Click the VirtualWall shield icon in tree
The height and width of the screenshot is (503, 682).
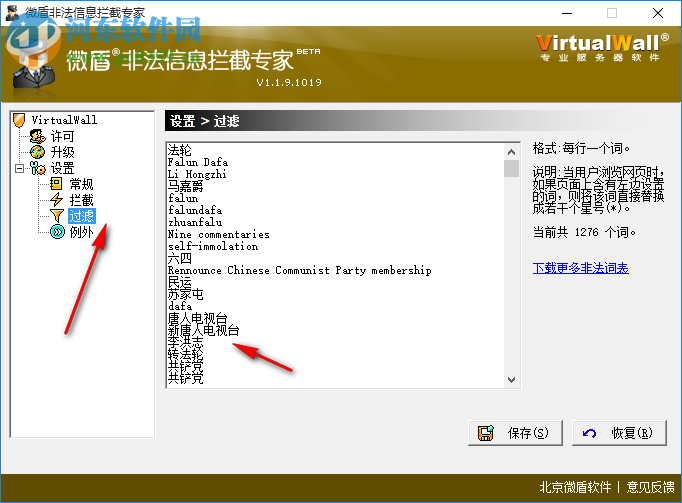tap(19, 120)
